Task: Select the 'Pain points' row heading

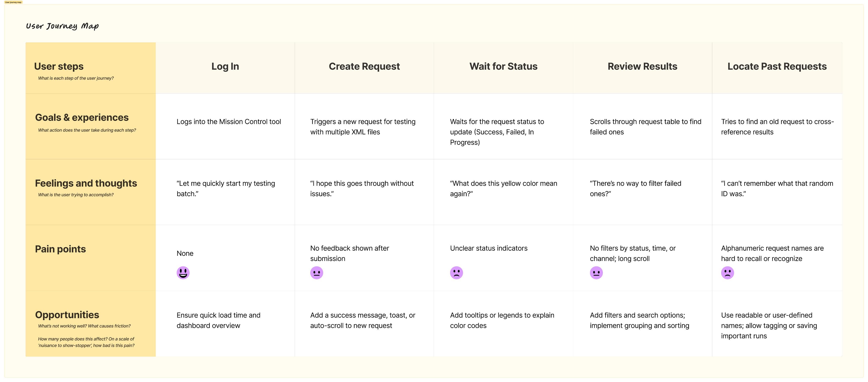Action: pyautogui.click(x=60, y=249)
